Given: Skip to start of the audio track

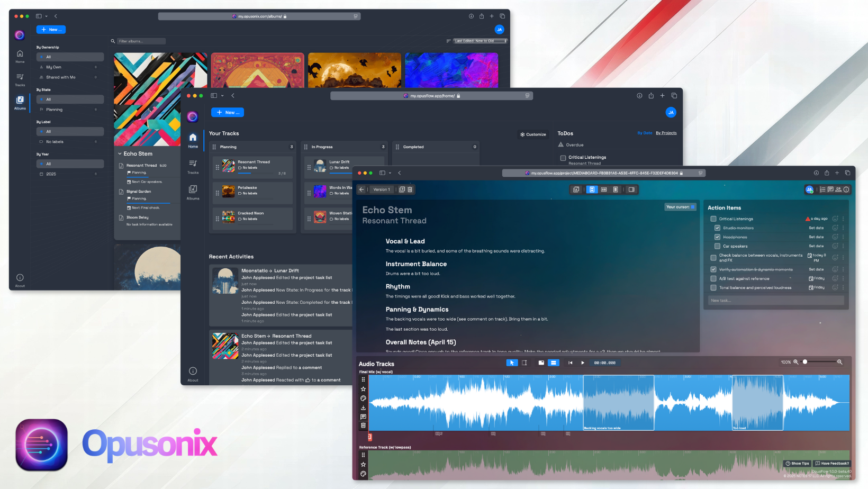Looking at the screenshot, I should coord(570,363).
